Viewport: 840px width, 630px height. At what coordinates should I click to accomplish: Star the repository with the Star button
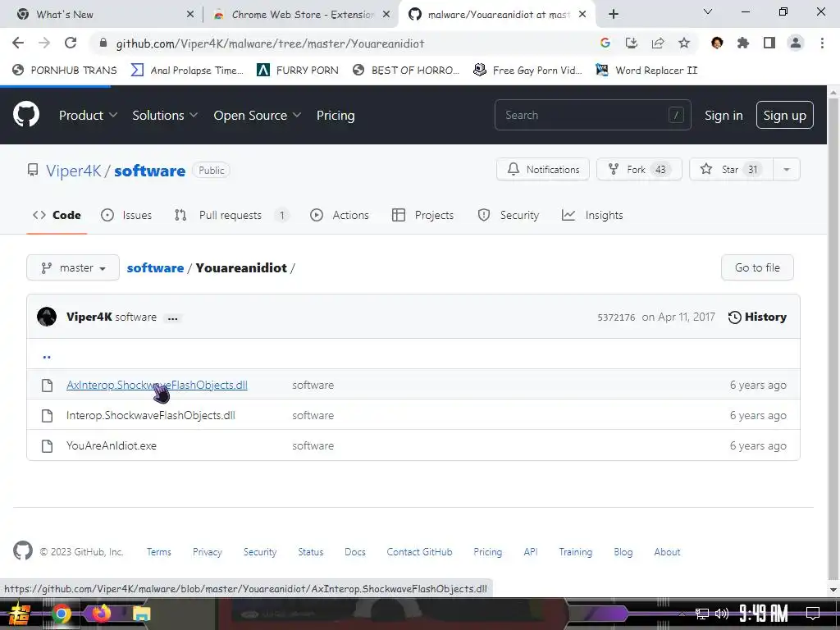point(731,169)
